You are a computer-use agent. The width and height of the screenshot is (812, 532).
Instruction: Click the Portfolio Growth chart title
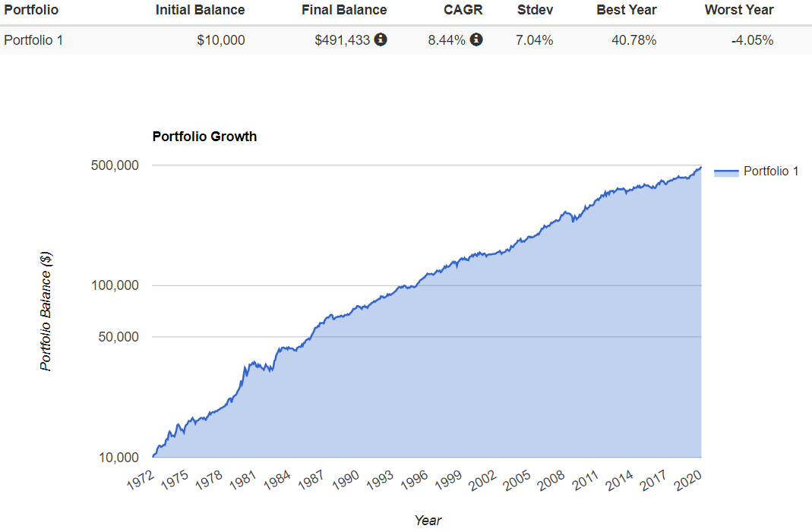pyautogui.click(x=204, y=137)
